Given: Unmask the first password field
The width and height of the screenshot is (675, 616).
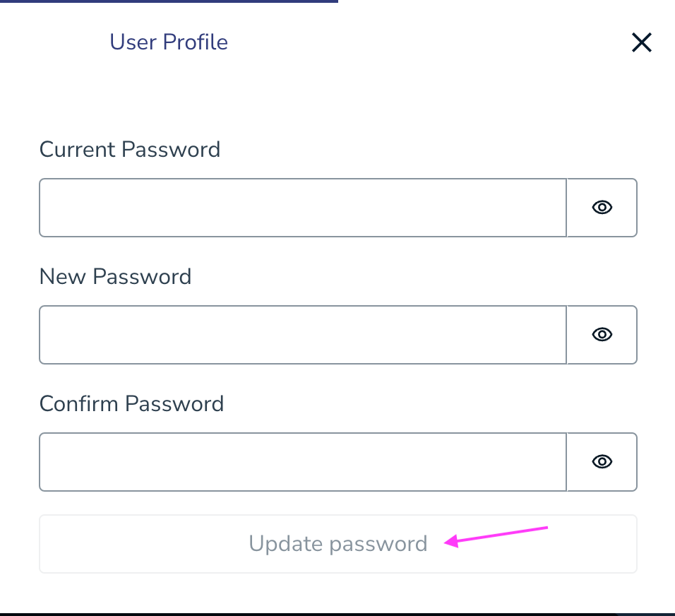Looking at the screenshot, I should 602,207.
